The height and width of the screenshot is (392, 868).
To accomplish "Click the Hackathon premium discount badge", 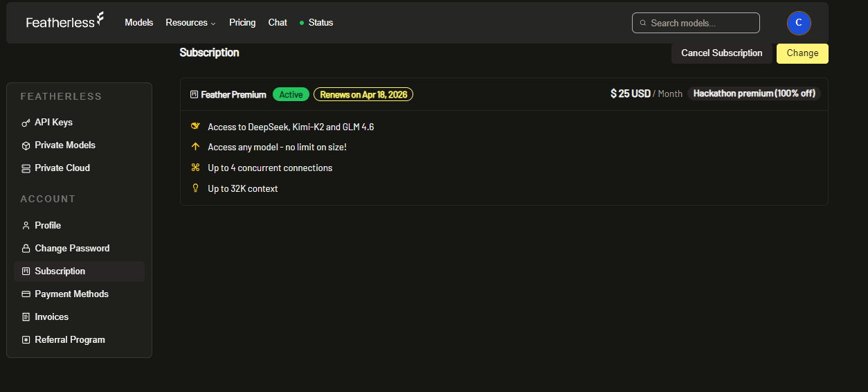I will coord(754,93).
